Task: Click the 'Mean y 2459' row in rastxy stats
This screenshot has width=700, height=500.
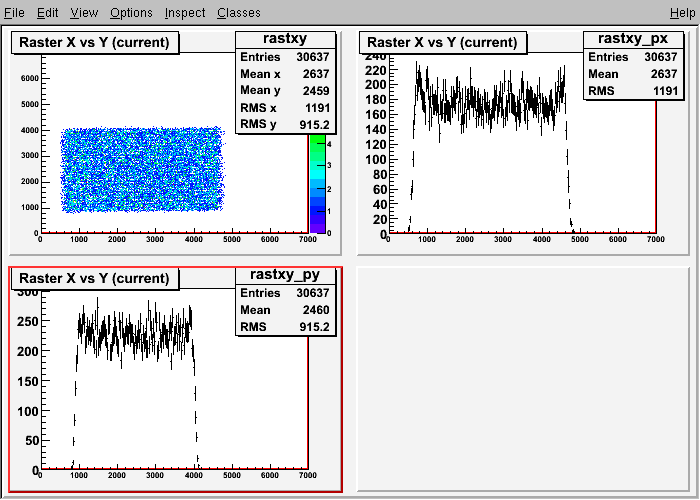Action: click(x=285, y=91)
